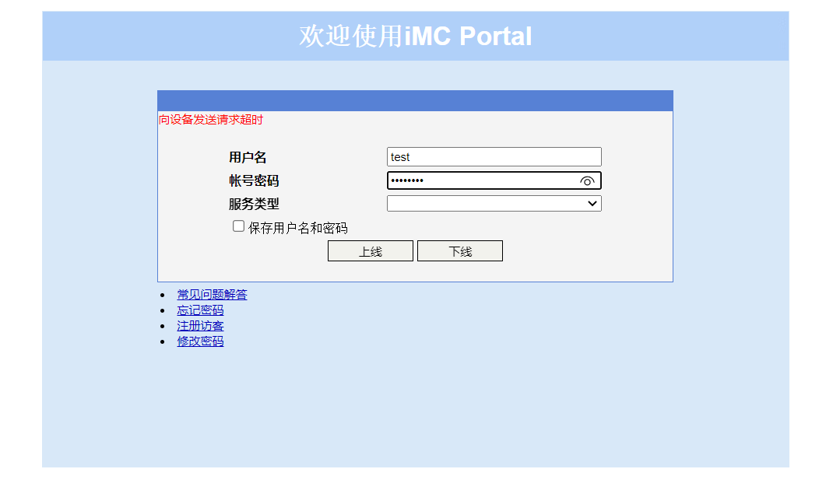
Task: Click the 欢迎使用iMC Portal heading
Action: 415,36
